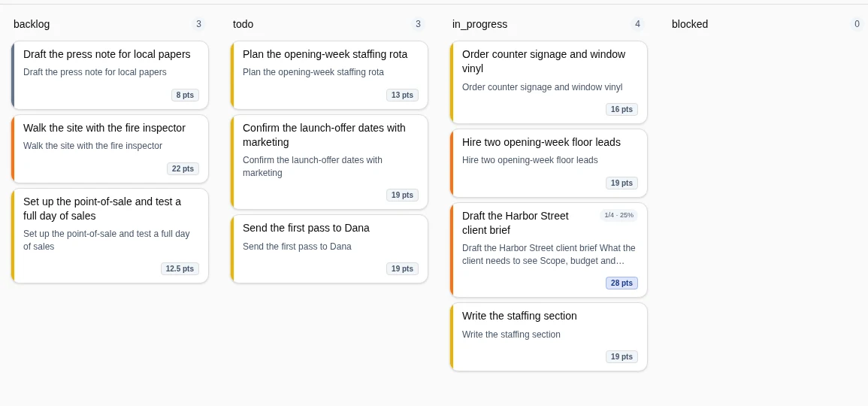Screen dimensions: 868x406
Task: Open the "Hire two opening-week floor leads" card
Action: point(549,163)
